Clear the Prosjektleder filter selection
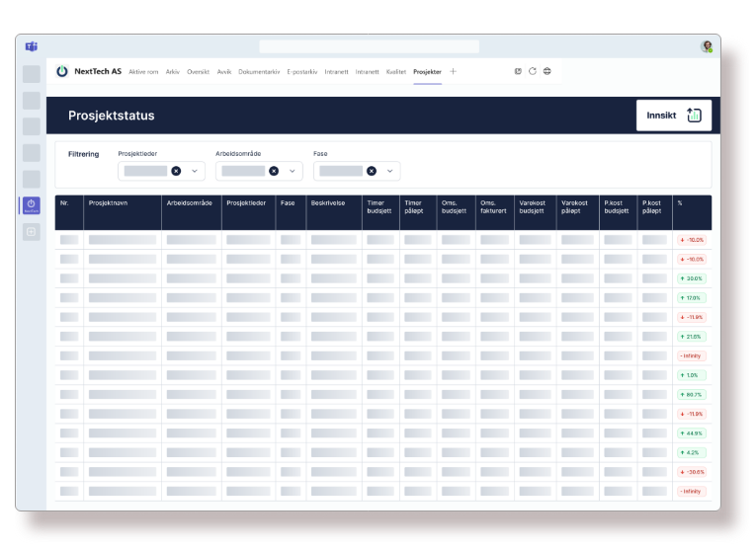Viewport: 756px width, 549px height. [x=176, y=171]
